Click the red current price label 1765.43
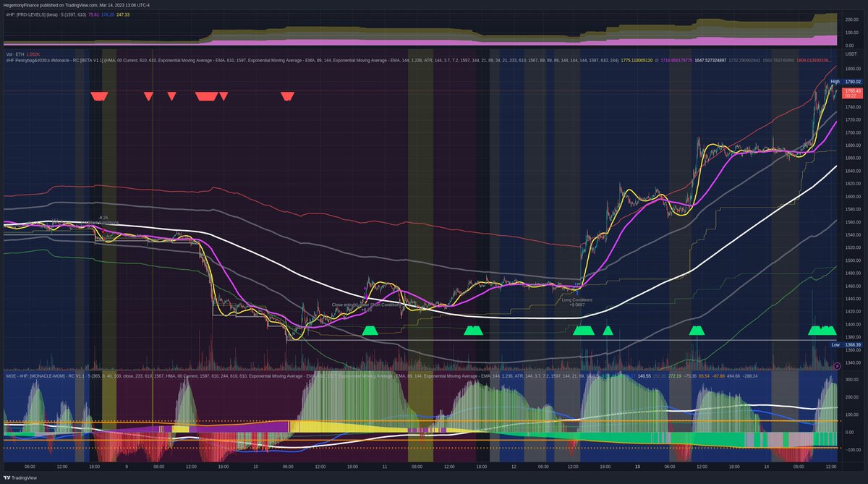The width and height of the screenshot is (868, 484). (x=852, y=93)
